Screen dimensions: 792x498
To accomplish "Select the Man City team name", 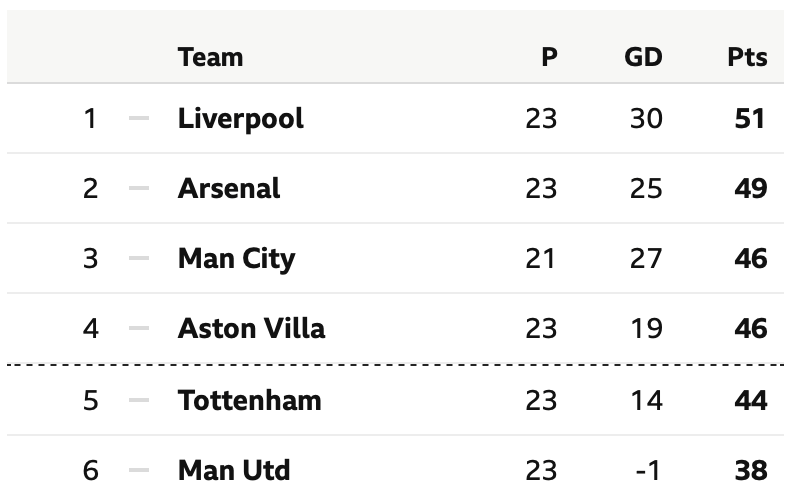I will click(x=236, y=259).
